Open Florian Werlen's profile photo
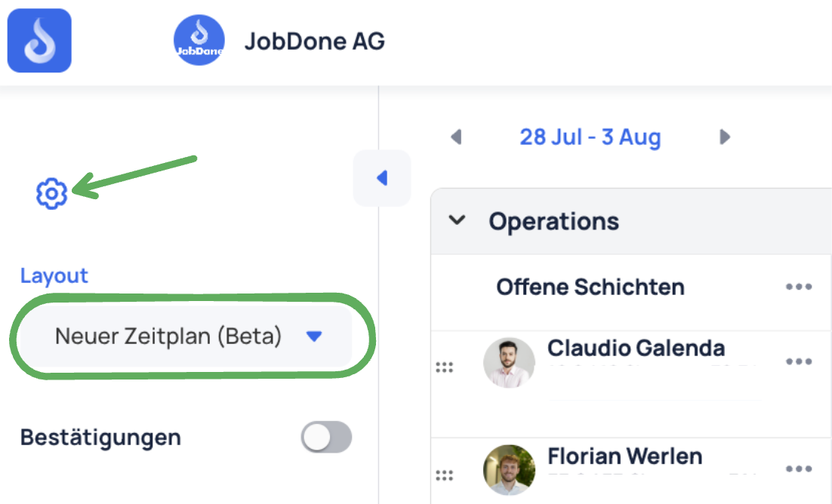Viewport: 832px width, 504px height. coord(509,470)
